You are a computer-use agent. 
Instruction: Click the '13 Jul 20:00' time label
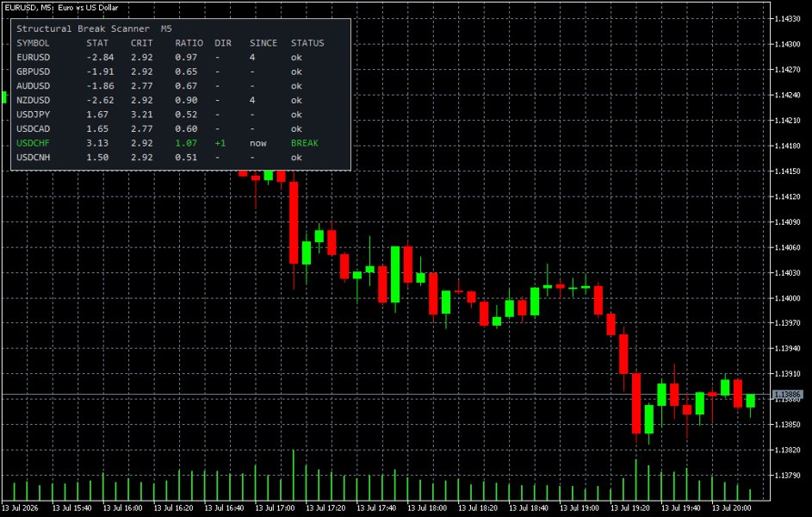point(732,508)
